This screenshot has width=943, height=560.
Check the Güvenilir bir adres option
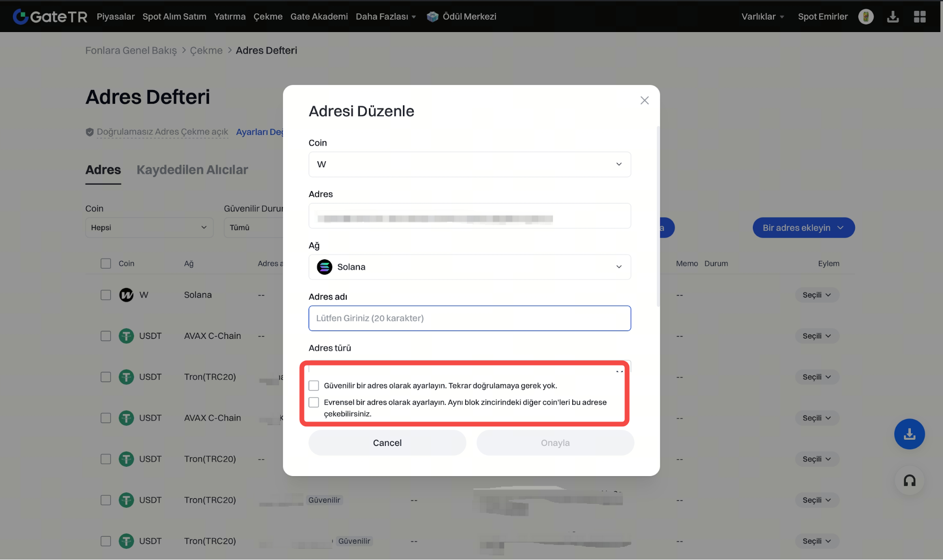pos(314,386)
